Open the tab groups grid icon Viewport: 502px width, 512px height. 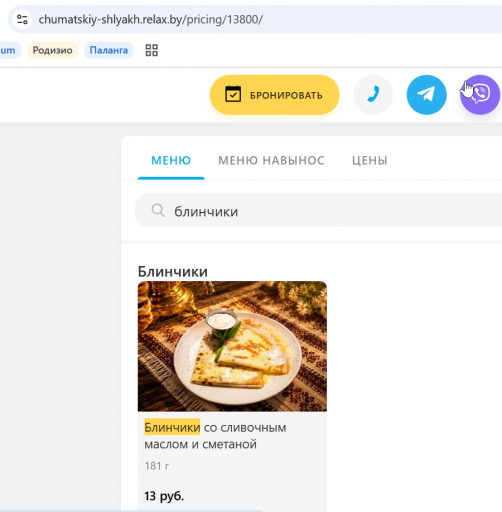tap(152, 50)
